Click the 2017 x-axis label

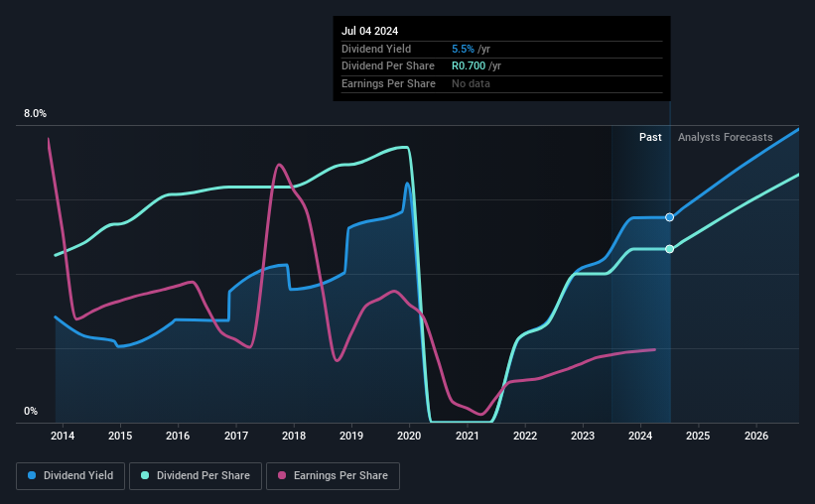coord(236,436)
